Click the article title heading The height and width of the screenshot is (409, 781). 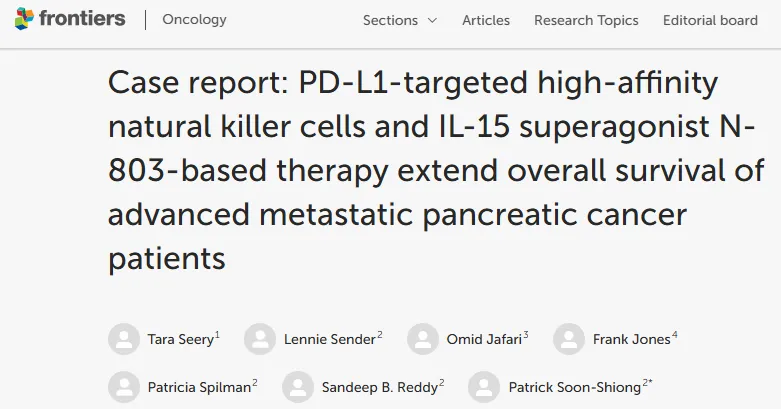[x=436, y=170]
